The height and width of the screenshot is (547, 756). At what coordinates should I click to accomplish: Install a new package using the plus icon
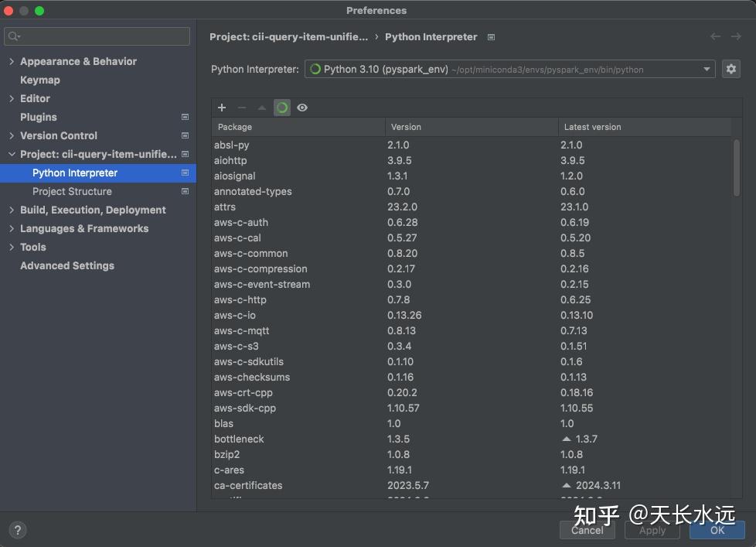coord(222,108)
